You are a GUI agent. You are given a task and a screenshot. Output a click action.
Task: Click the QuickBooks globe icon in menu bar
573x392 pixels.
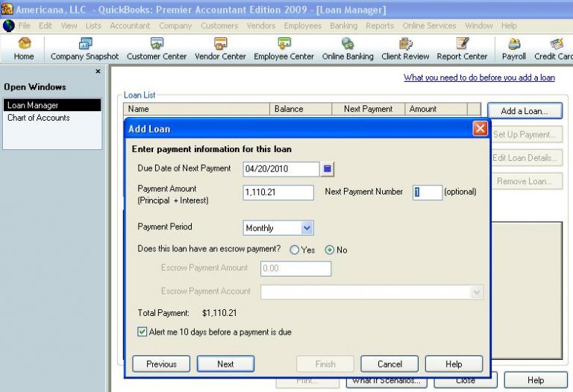(x=8, y=26)
